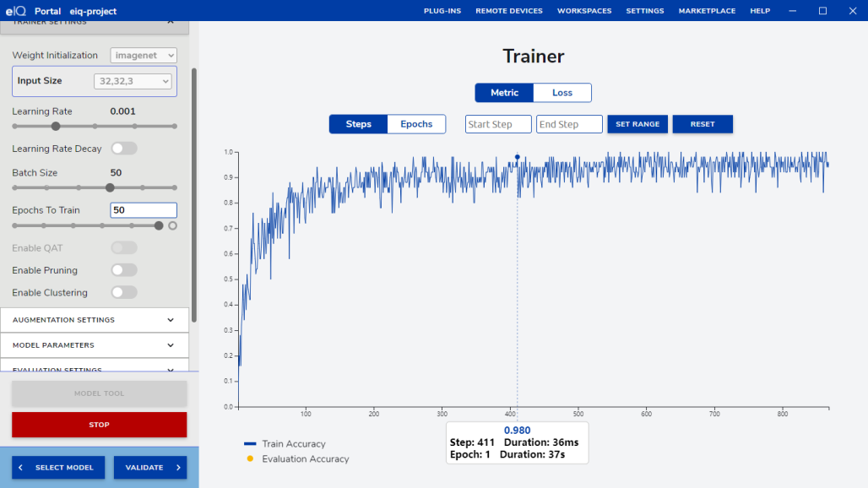Collapse the Trainer Settings panel chevron
This screenshot has height=488, width=868.
point(170,23)
